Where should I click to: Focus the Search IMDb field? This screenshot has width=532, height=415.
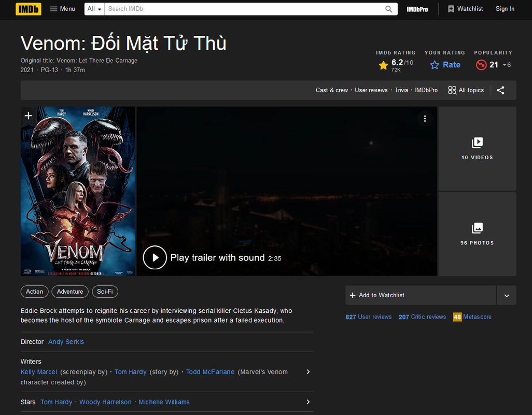coord(244,9)
